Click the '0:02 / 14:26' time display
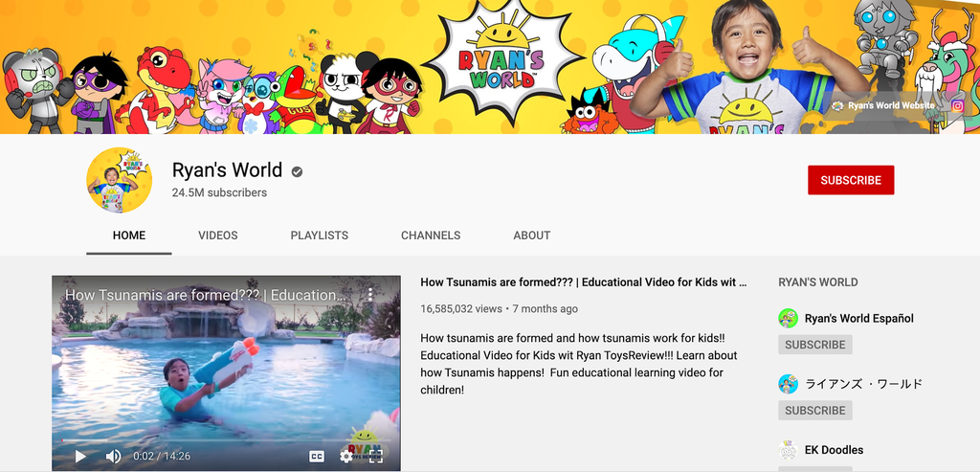The height and width of the screenshot is (472, 980). [162, 457]
